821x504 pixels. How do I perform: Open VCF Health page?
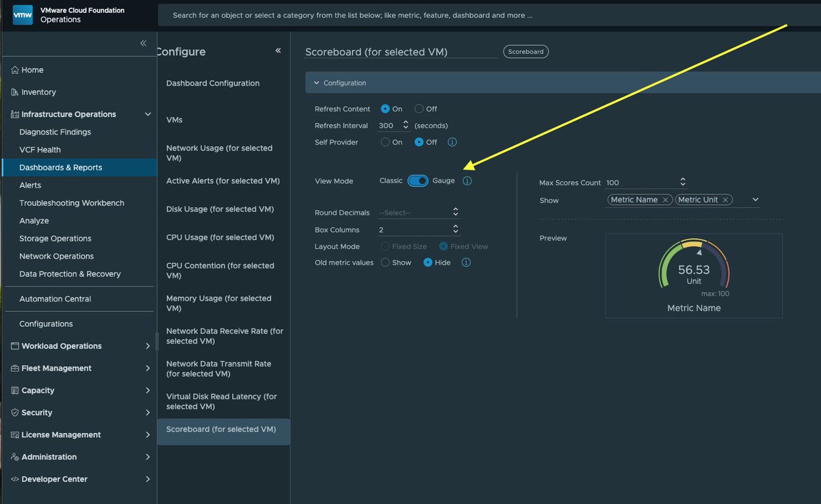point(40,150)
